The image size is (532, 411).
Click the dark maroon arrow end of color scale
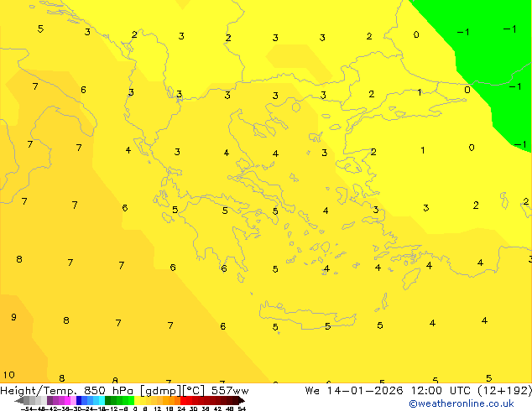[x=242, y=400]
